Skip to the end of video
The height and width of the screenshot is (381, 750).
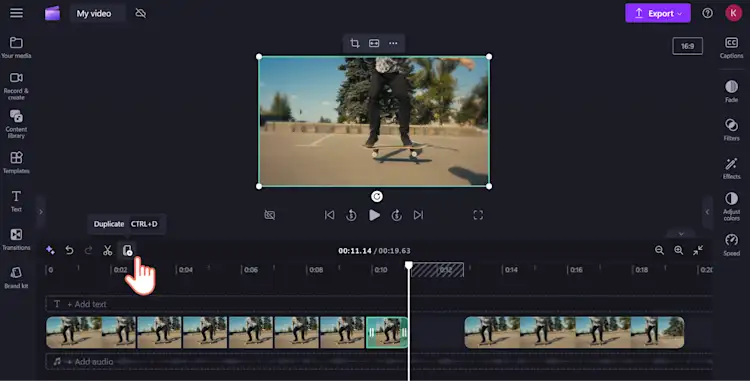pyautogui.click(x=419, y=215)
